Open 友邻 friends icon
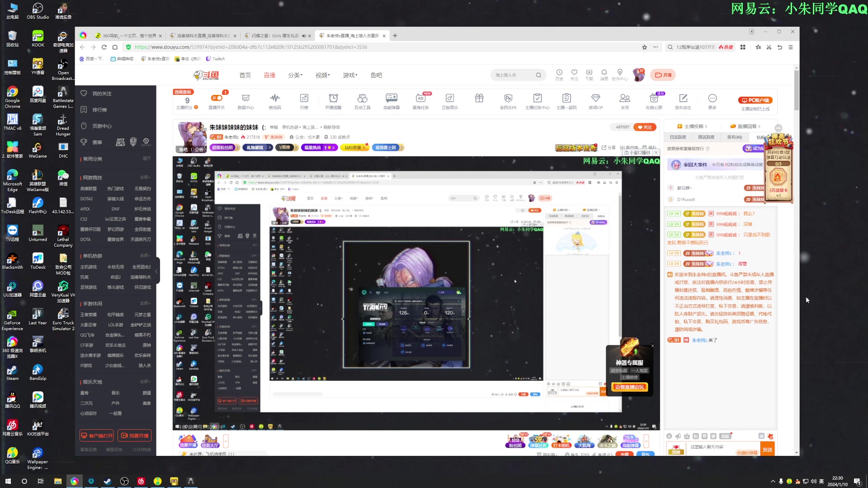The image size is (868, 488). 625,98
